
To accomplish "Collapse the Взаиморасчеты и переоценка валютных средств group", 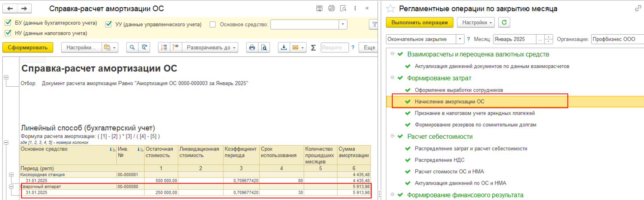I will [x=392, y=54].
